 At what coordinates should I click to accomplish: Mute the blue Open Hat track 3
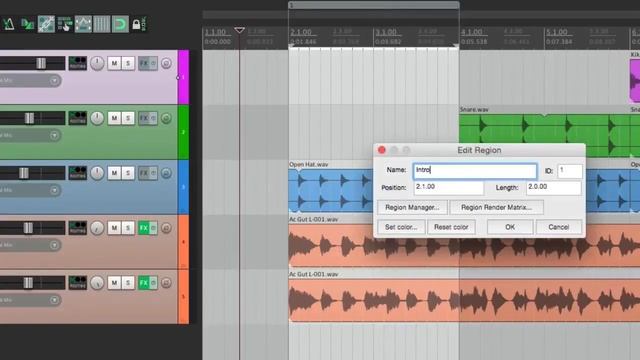click(114, 173)
